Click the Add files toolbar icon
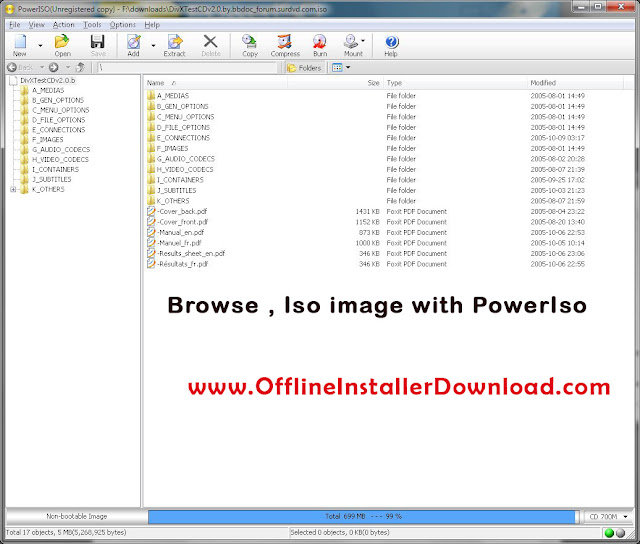Screen dimensions: 640x544 pos(133,42)
